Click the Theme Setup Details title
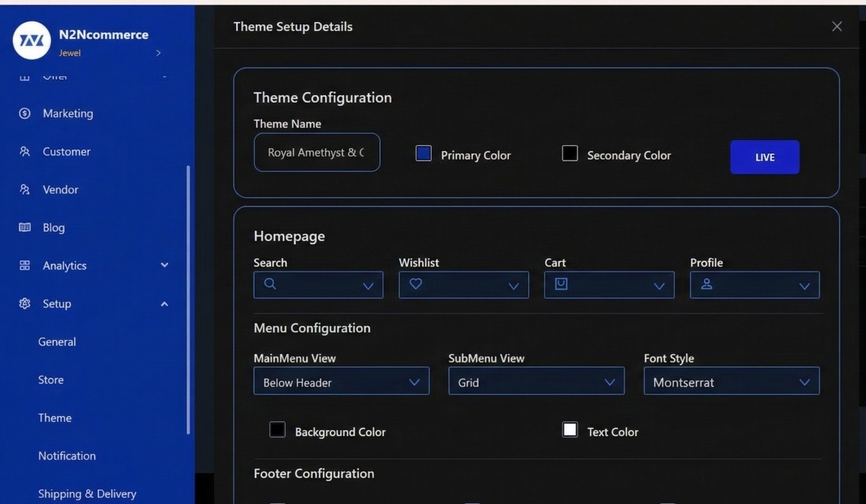This screenshot has width=866, height=504. pyautogui.click(x=293, y=26)
